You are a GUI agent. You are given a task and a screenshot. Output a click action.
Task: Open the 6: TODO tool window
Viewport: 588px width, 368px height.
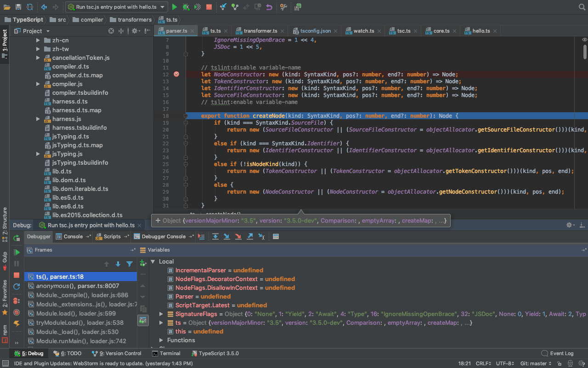click(68, 353)
